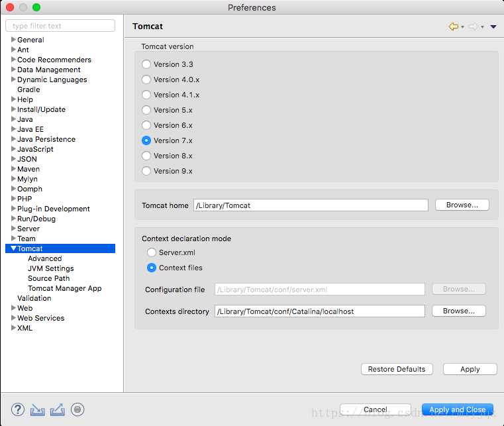Viewport: 504px width, 426px height.
Task: Expand the XML node
Action: coord(13,328)
